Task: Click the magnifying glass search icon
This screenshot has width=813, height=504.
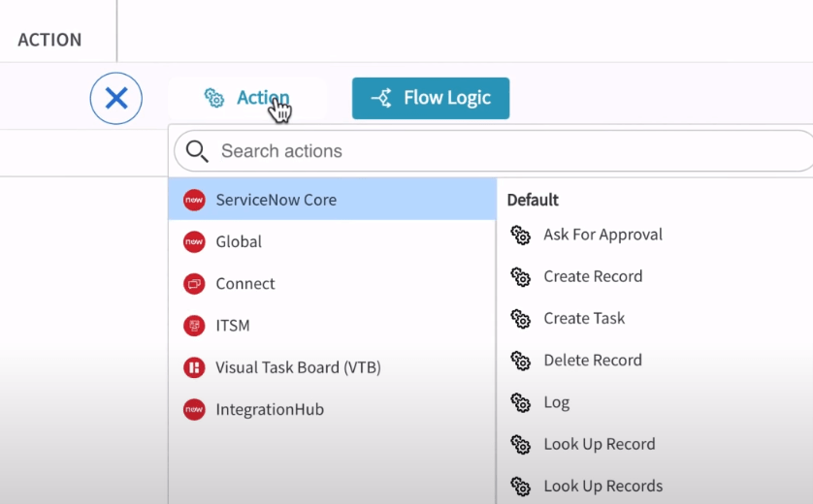Action: [x=197, y=151]
